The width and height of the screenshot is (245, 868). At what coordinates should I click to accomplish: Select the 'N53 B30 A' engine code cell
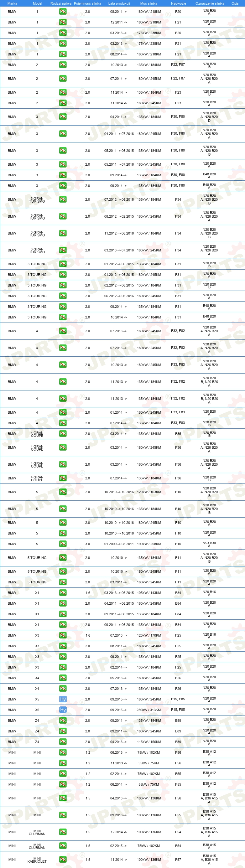coord(209,544)
